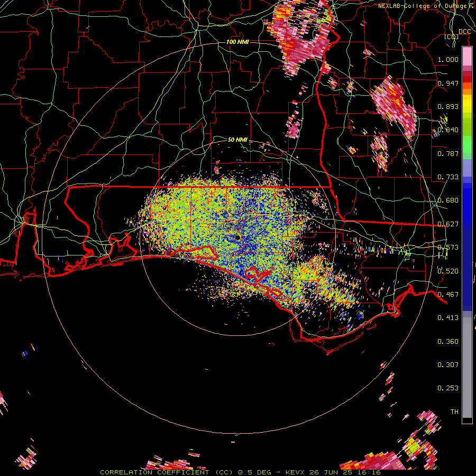Select the 1.000 value on the color scale

click(448, 59)
